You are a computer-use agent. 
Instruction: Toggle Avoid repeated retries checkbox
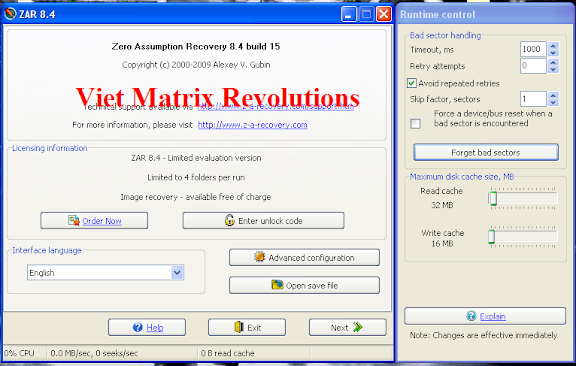point(412,83)
